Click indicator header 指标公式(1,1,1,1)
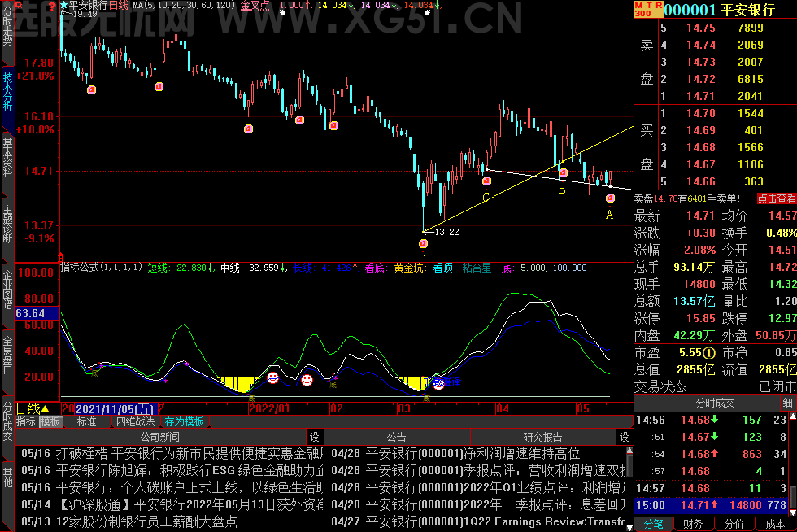This screenshot has width=797, height=532. [x=102, y=268]
